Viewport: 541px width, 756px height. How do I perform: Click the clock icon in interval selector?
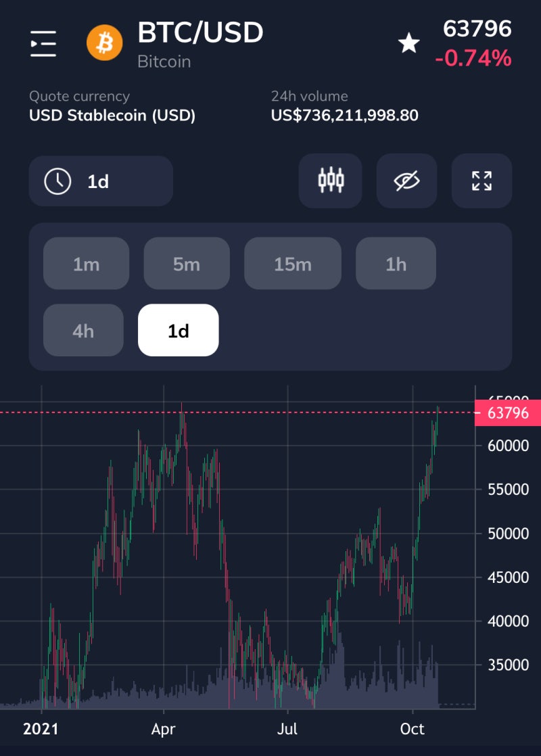57,181
